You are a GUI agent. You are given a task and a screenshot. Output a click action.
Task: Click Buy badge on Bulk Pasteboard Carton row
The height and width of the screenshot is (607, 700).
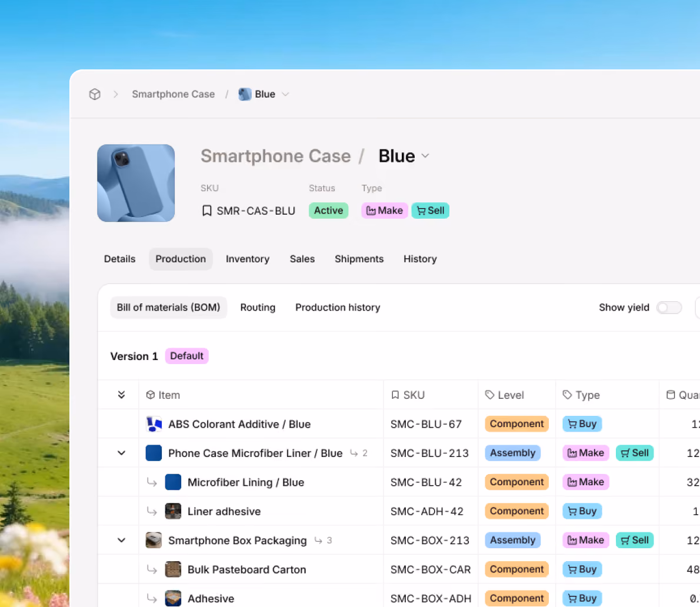[582, 569]
